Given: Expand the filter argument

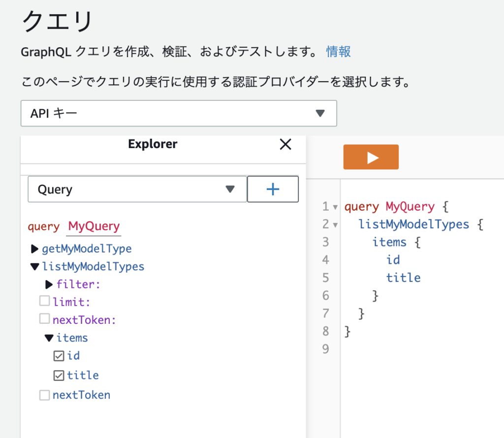Looking at the screenshot, I should click(x=49, y=284).
